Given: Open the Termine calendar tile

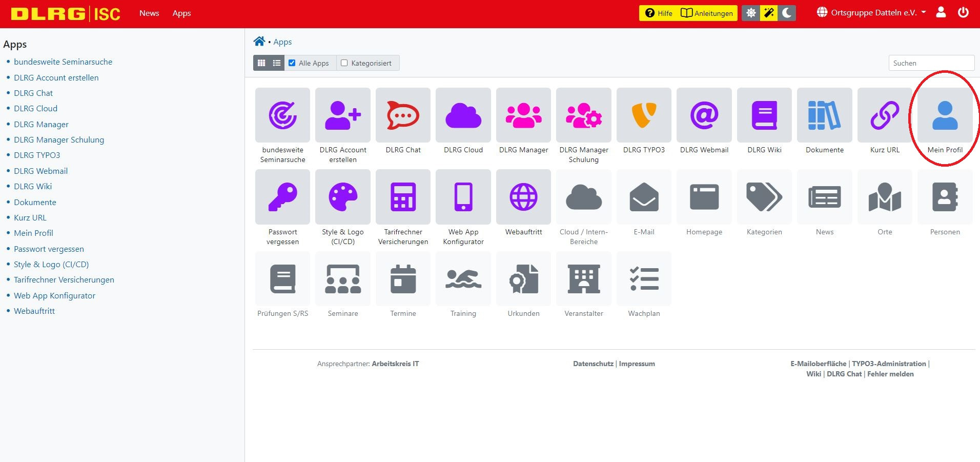Looking at the screenshot, I should (x=403, y=279).
